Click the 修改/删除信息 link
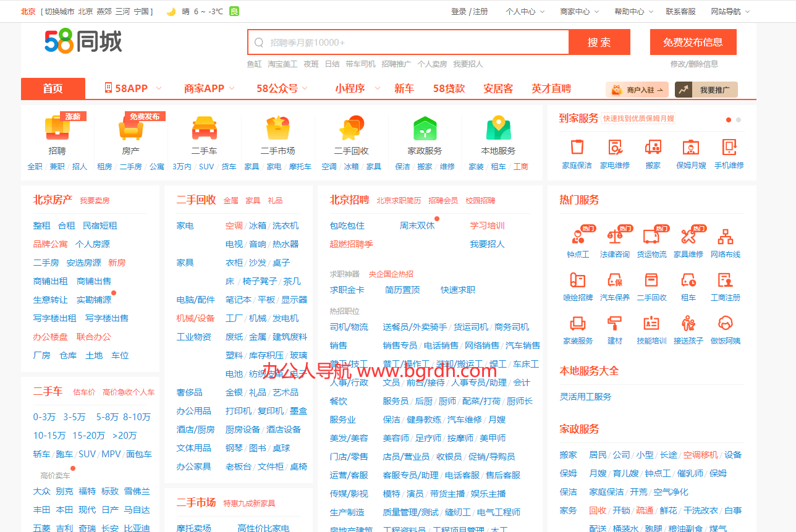796x532 pixels. coord(694,64)
